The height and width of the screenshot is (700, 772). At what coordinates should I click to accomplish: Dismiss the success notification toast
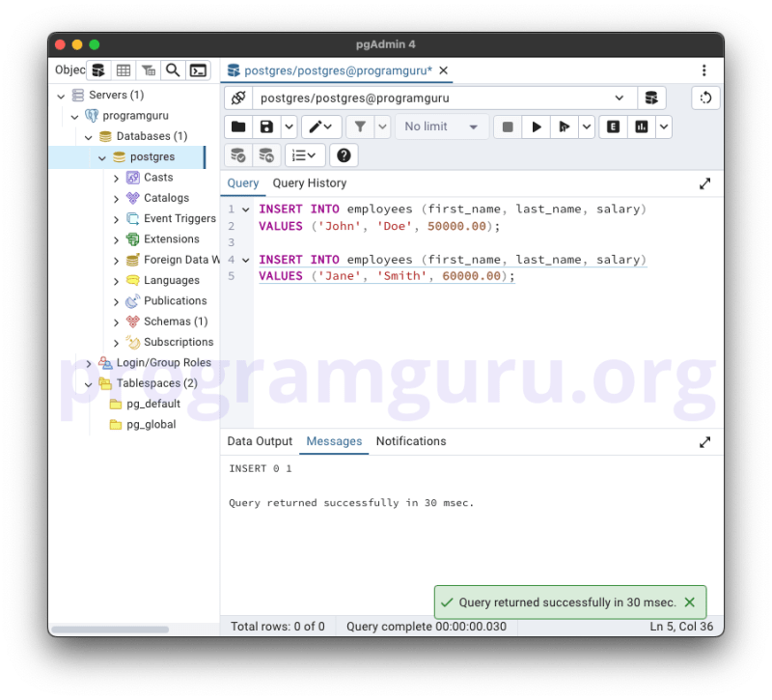[x=690, y=602]
